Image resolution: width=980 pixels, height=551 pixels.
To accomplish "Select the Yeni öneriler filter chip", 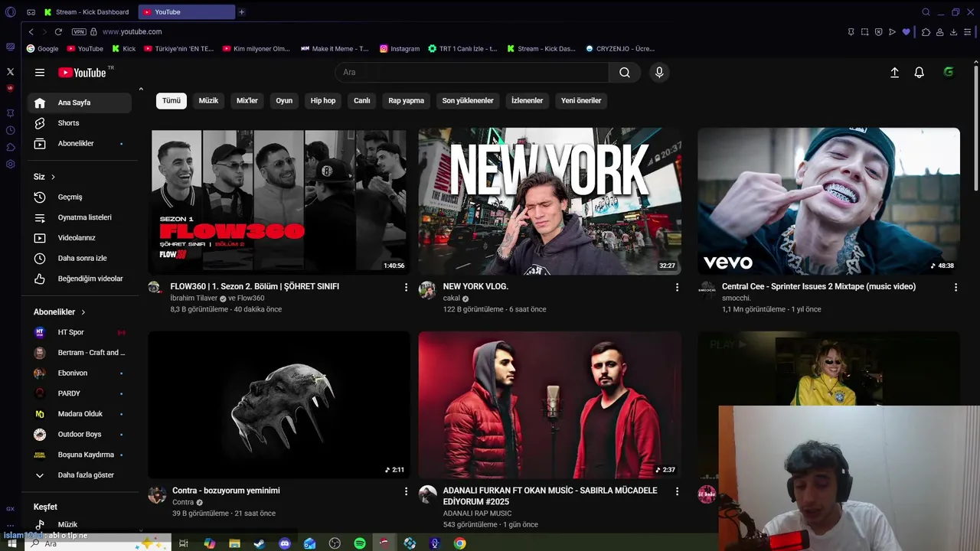I will click(581, 100).
